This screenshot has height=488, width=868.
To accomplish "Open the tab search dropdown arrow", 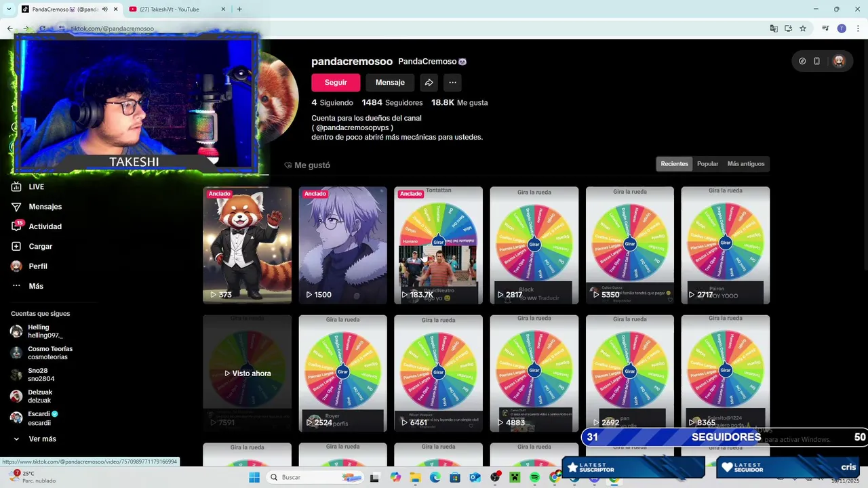I will point(9,9).
